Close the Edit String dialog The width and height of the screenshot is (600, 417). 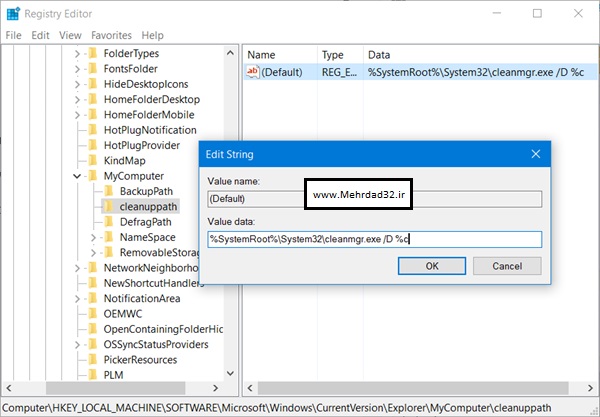point(536,154)
